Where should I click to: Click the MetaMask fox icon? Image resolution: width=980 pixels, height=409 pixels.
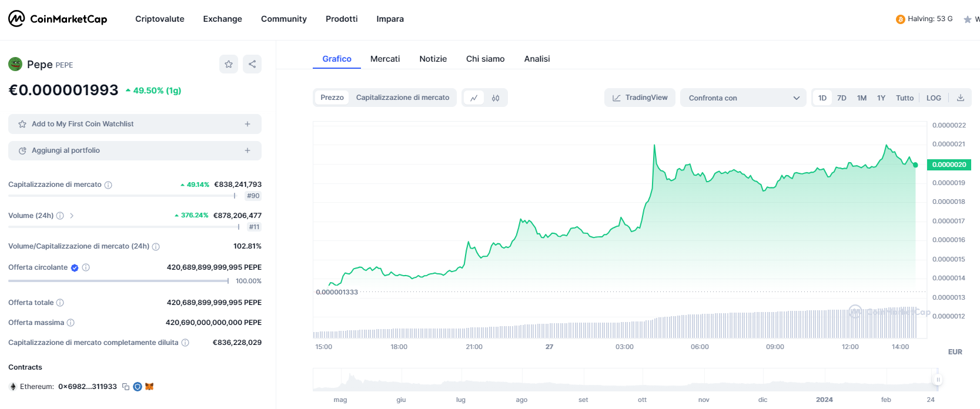149,387
